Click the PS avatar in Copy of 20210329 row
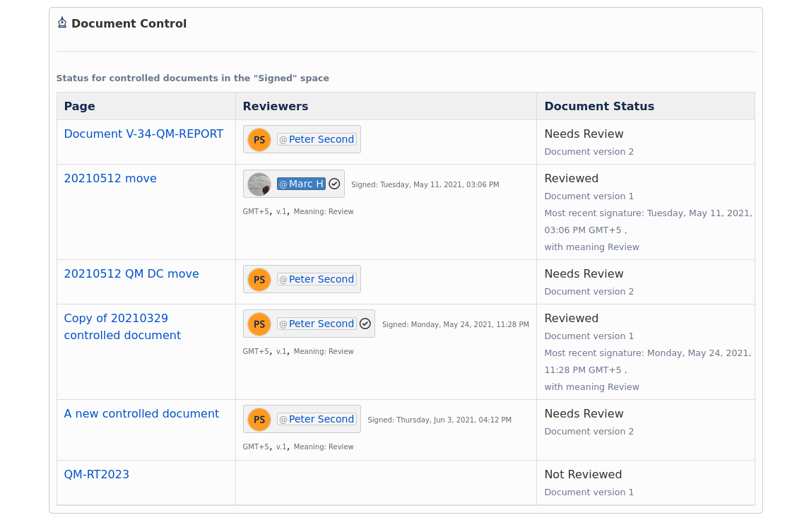Viewport: 809px width, 532px height. coord(259,324)
